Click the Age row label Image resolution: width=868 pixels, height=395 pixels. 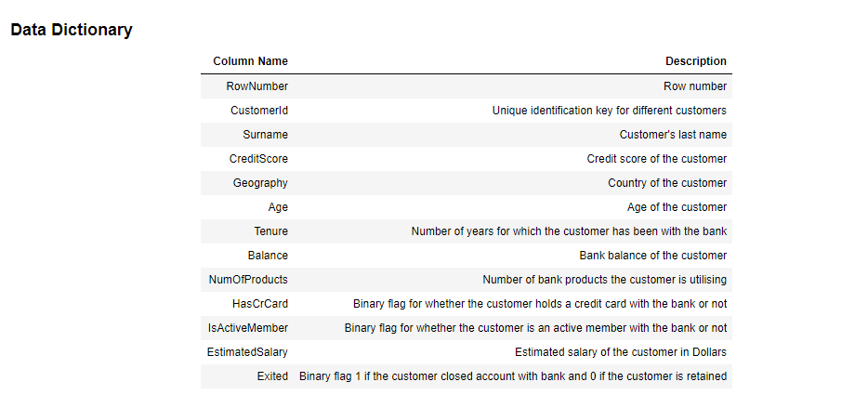pos(278,207)
